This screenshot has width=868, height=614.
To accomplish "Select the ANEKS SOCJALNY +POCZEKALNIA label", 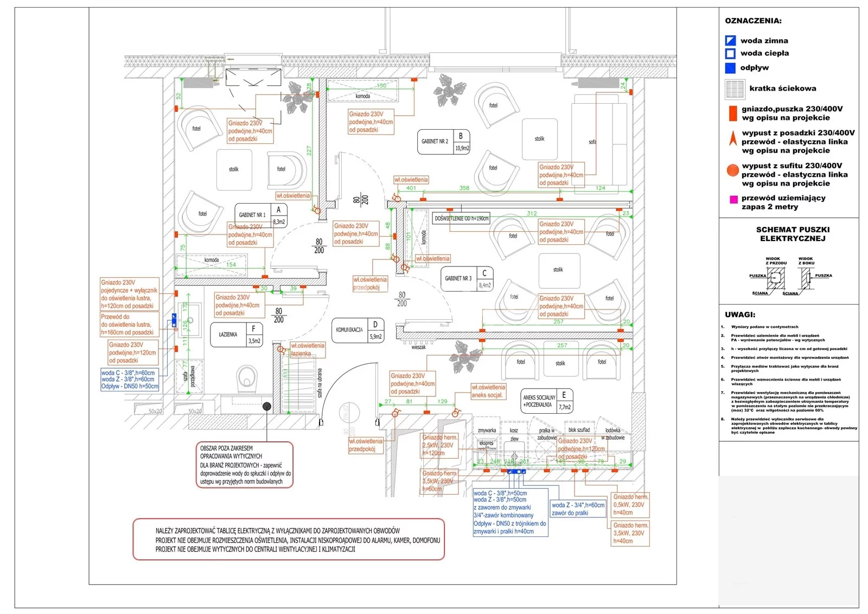I will (539, 401).
